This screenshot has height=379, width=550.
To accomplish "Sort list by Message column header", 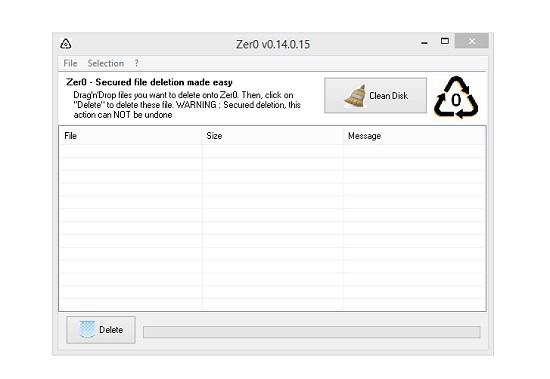I will pos(414,136).
